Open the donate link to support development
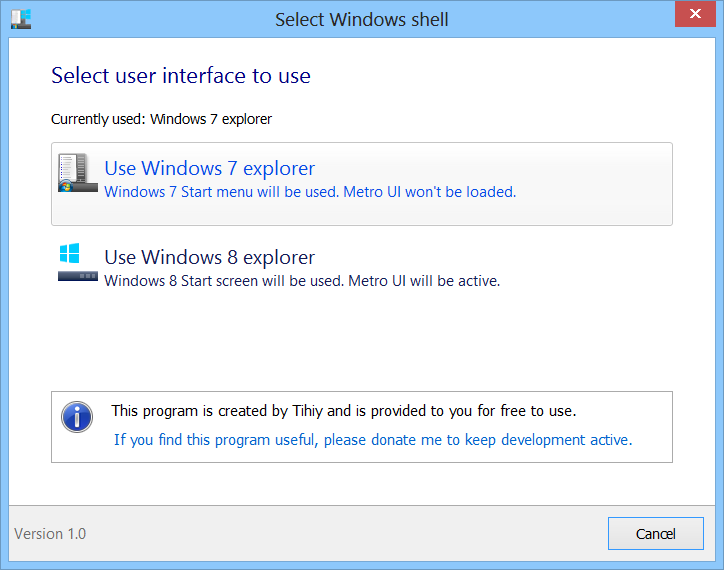Viewport: 724px width, 570px height. [372, 439]
